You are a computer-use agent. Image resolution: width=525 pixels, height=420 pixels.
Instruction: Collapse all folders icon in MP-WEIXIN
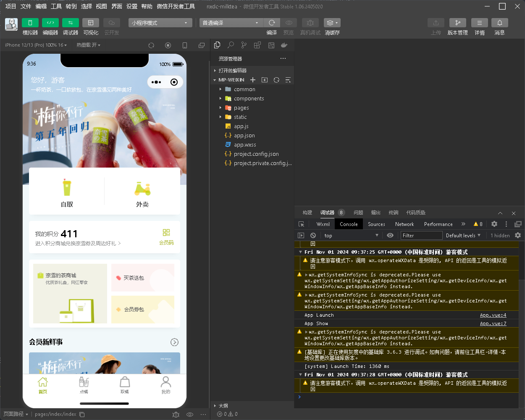pyautogui.click(x=288, y=80)
